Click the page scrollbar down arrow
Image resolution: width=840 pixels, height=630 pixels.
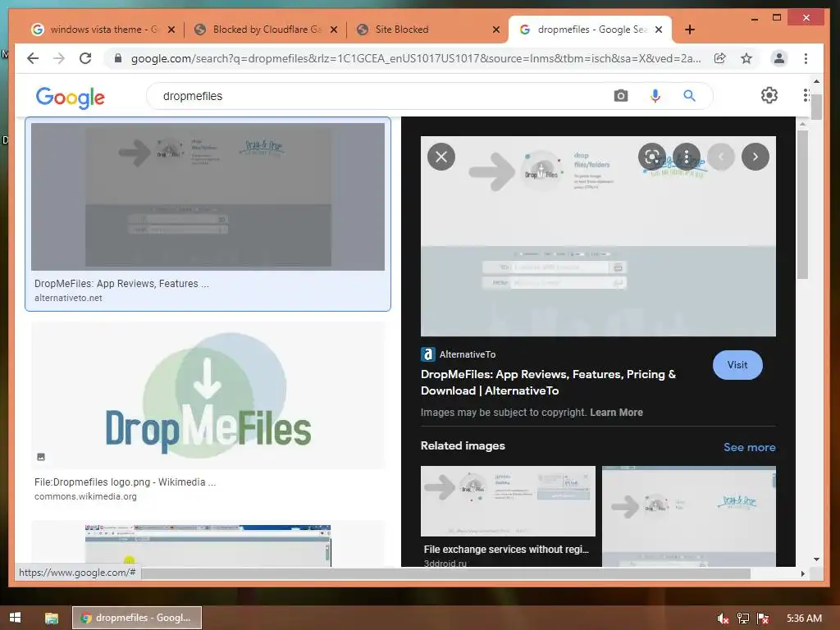[x=816, y=559]
